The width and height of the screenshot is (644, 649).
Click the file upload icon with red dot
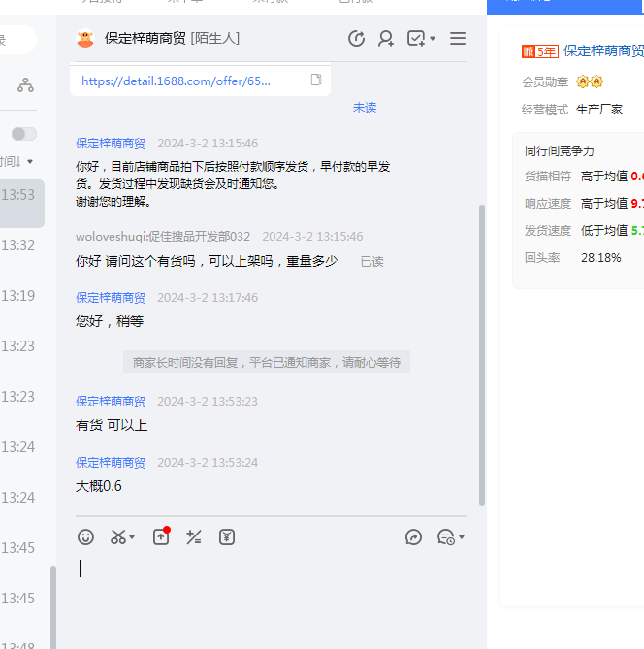coord(161,536)
